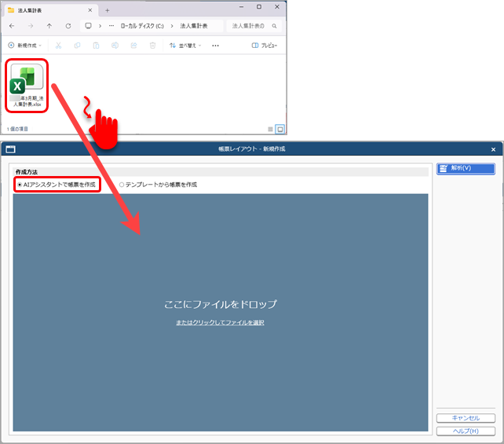Screen dimensions: 504x444
Task: Switch to large icons view in status bar
Action: (x=280, y=130)
